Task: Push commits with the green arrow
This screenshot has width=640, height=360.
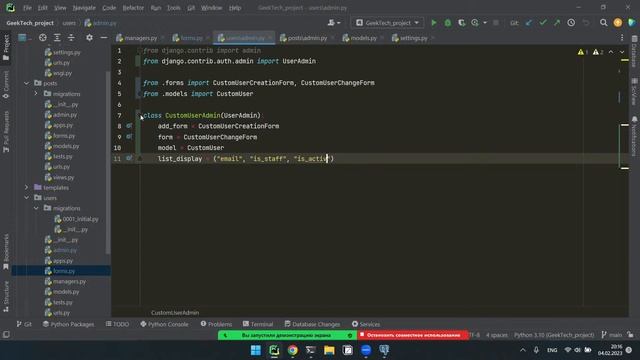Action: click(x=557, y=23)
